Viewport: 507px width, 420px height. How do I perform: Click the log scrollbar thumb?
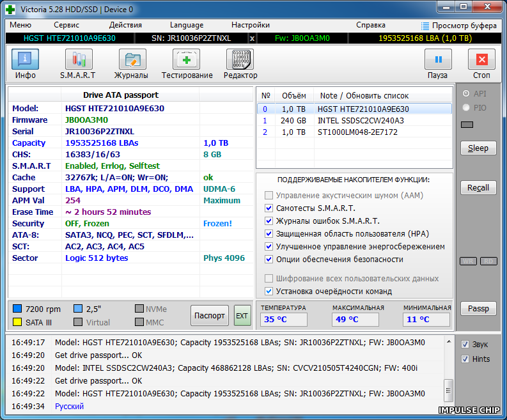448,390
